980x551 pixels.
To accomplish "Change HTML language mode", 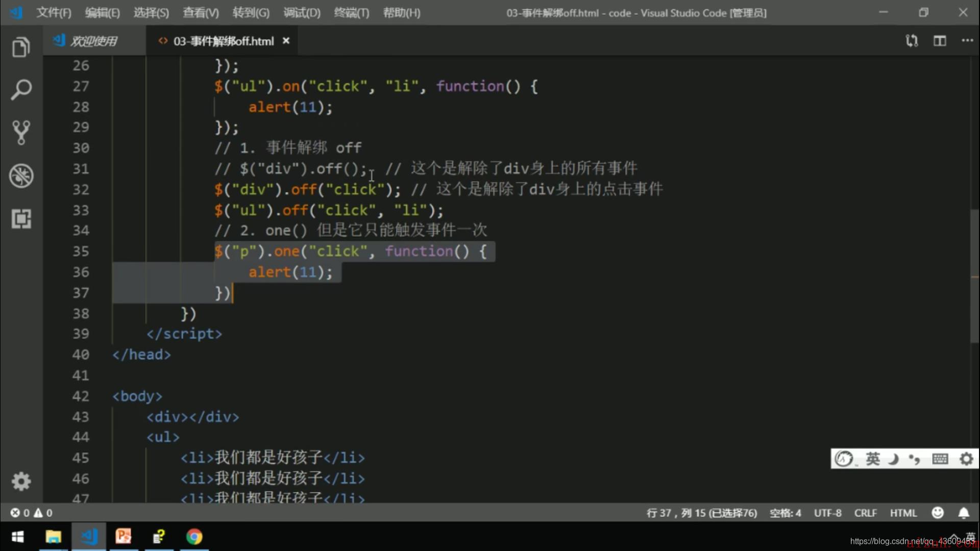I will pos(903,513).
